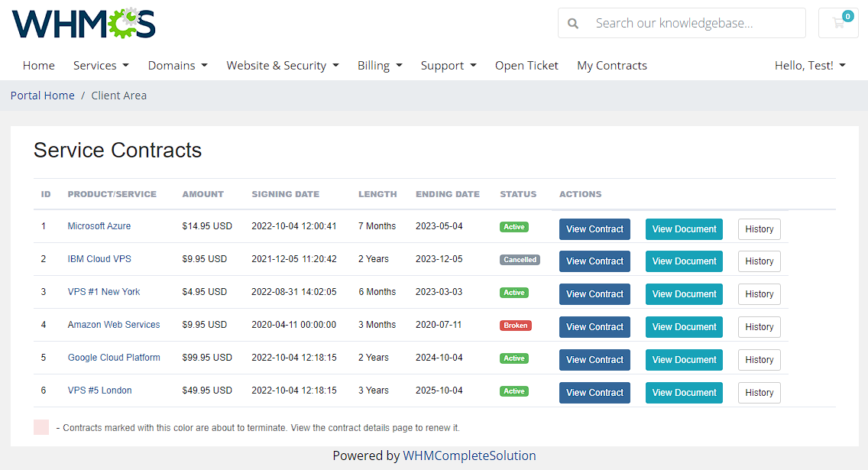Expand the Services dropdown menu
Image resolution: width=868 pixels, height=470 pixels.
point(102,65)
